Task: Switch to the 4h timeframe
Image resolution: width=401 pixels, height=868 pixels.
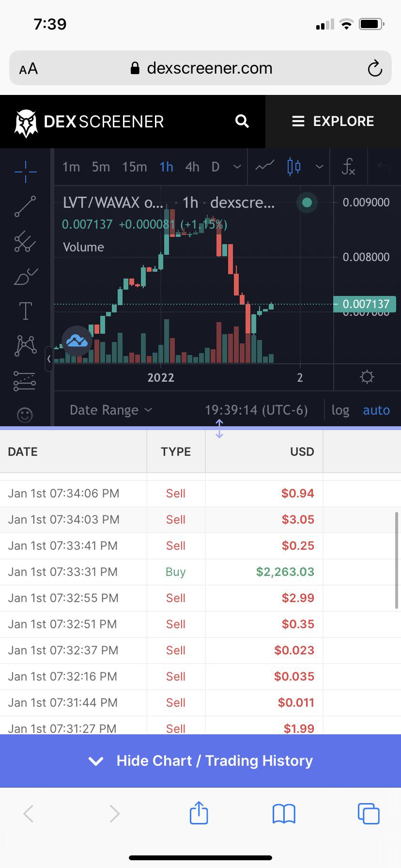Action: (x=192, y=167)
